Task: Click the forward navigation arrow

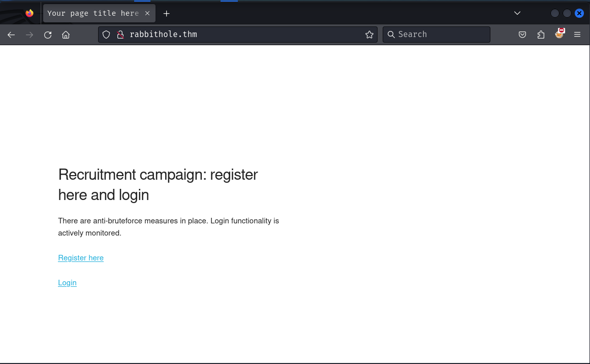Action: tap(29, 35)
